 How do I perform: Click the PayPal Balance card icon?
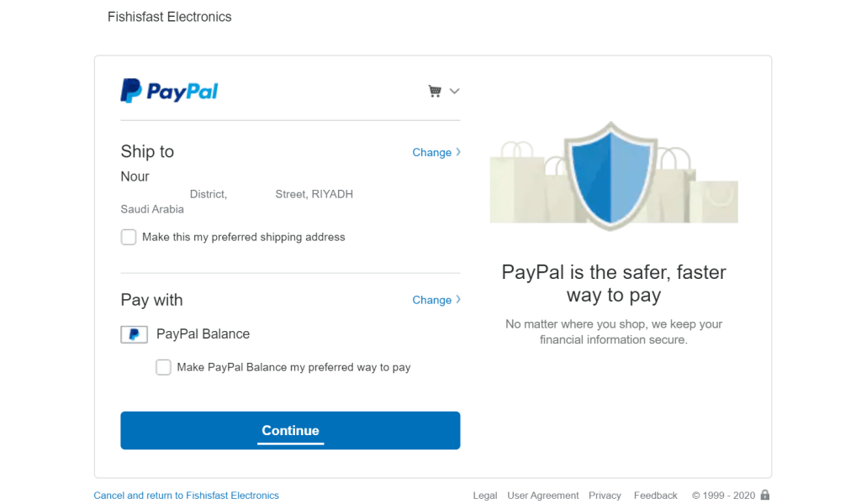134,334
